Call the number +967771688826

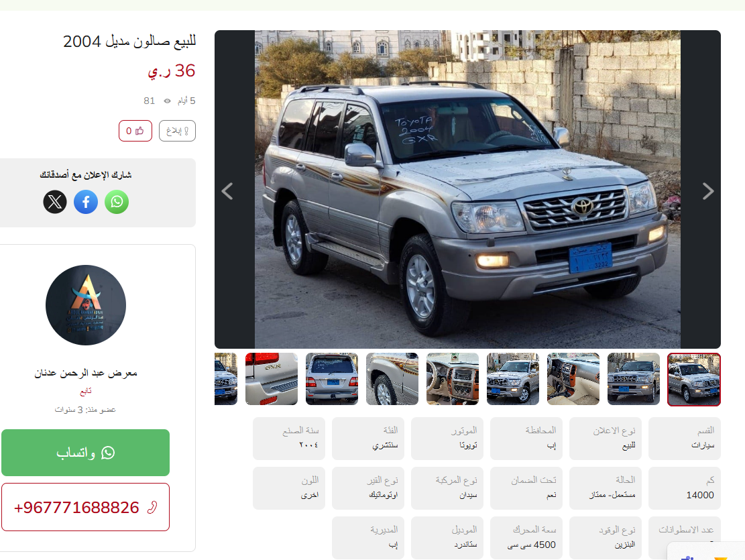click(86, 507)
